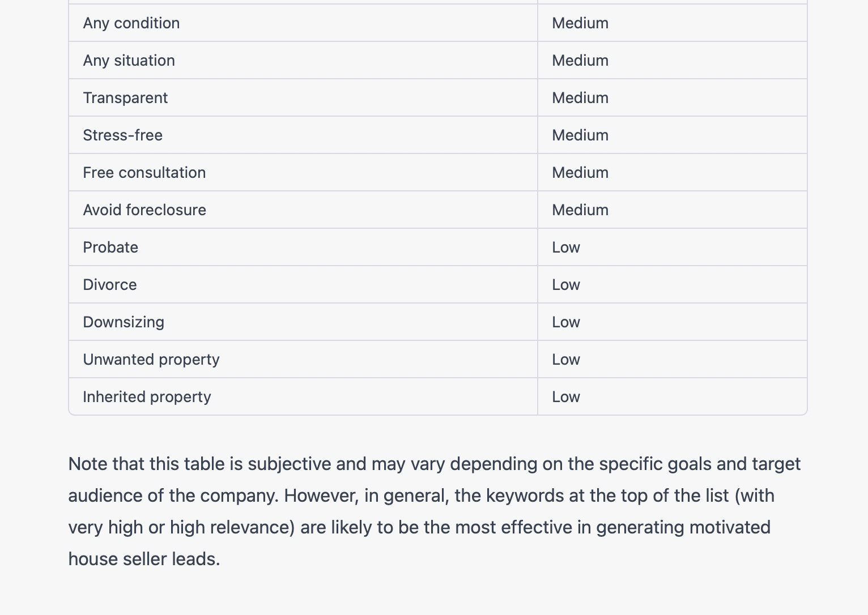Select the Medium value next to Avoid foreclosure
This screenshot has height=615, width=868.
(580, 210)
